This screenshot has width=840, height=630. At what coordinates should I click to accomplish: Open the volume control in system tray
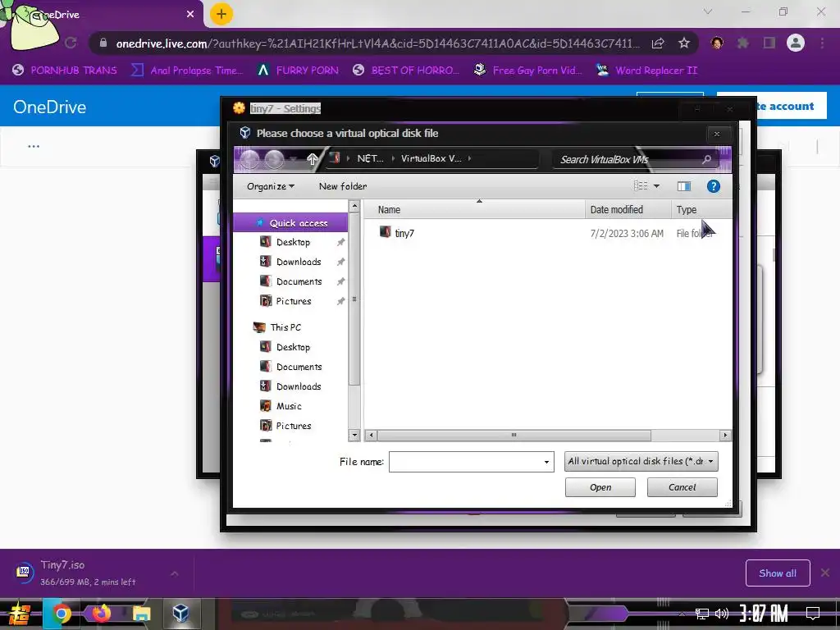click(x=722, y=614)
